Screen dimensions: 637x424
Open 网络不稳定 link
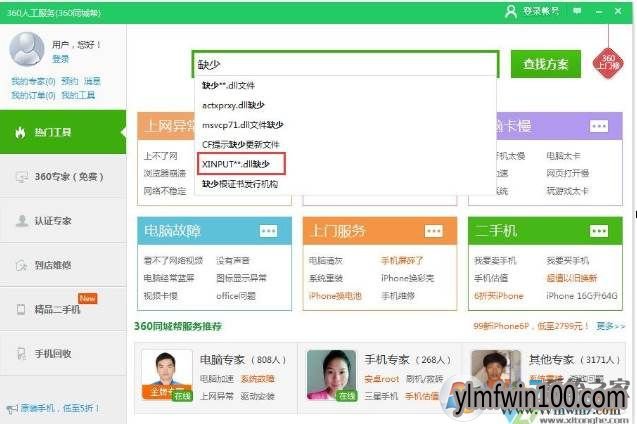(165, 190)
